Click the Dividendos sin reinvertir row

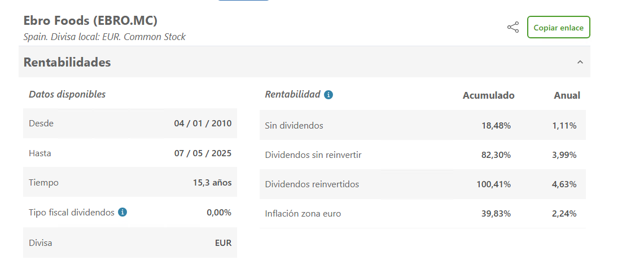point(423,155)
